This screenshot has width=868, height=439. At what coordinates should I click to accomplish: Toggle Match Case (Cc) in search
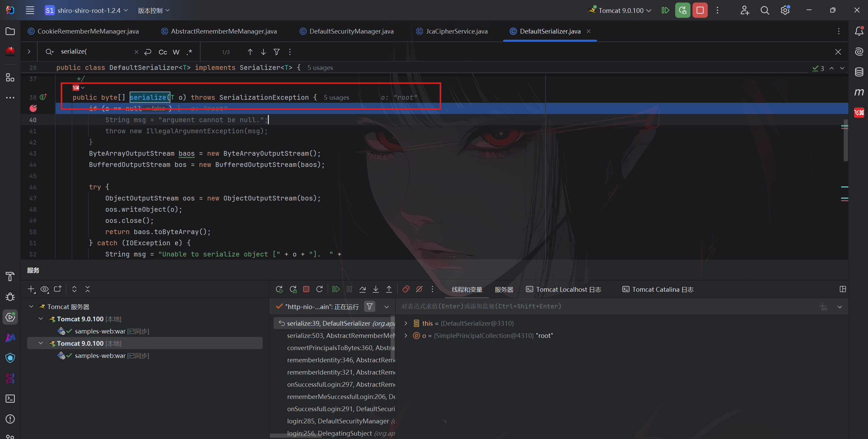163,52
